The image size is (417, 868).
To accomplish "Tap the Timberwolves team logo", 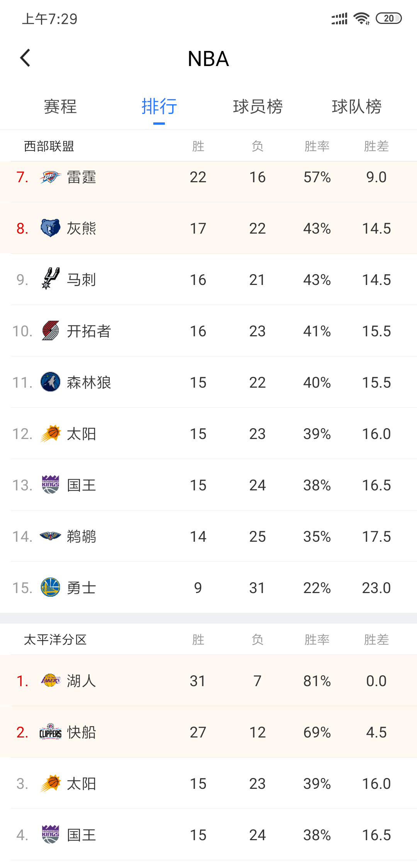I will 50,382.
